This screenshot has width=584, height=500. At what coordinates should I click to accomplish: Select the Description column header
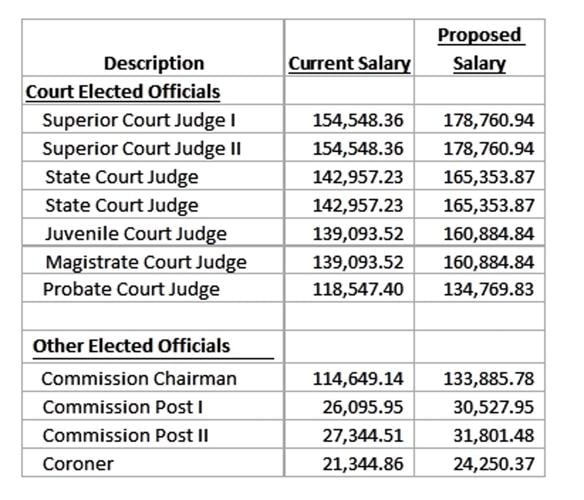[x=154, y=63]
